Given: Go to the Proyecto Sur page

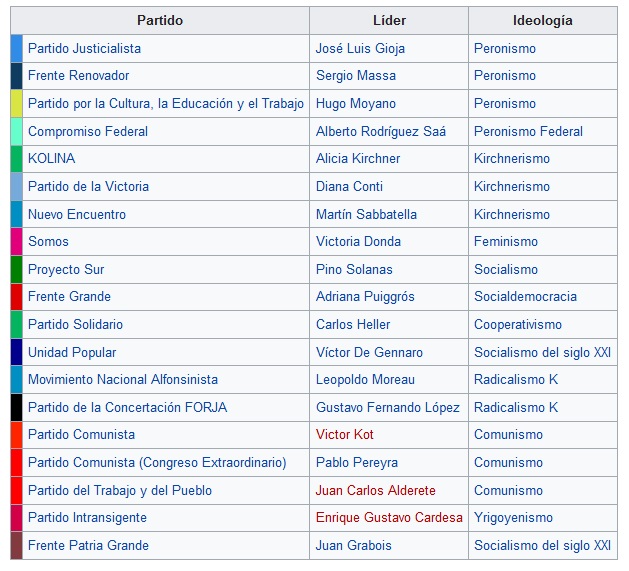Looking at the screenshot, I should click(x=66, y=269).
